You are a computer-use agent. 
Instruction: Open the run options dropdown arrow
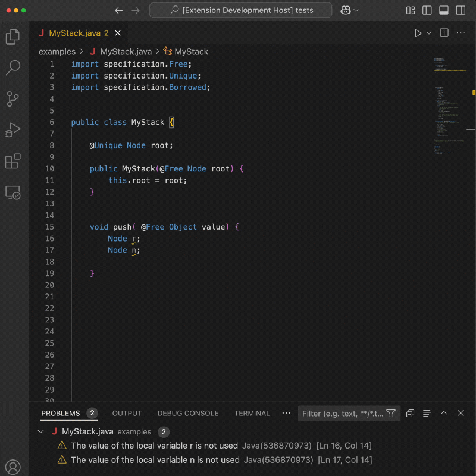point(429,33)
